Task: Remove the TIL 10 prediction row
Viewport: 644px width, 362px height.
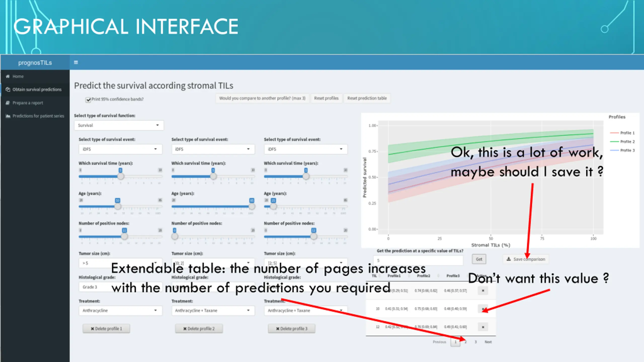Action: pos(483,309)
